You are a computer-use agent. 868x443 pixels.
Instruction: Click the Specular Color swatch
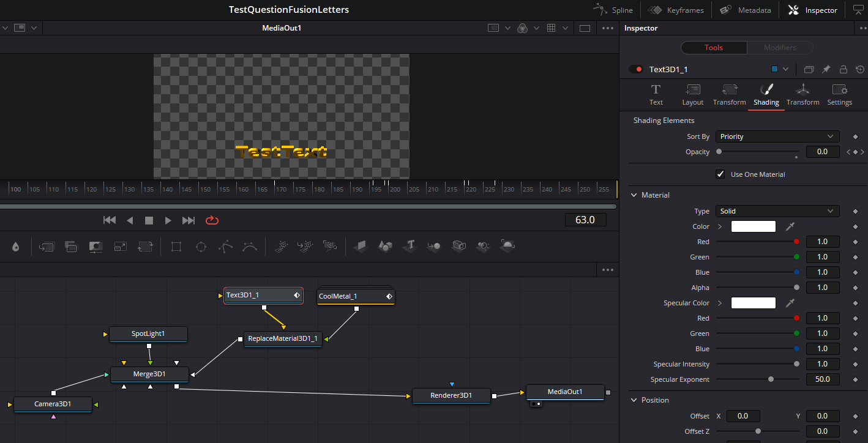point(754,303)
